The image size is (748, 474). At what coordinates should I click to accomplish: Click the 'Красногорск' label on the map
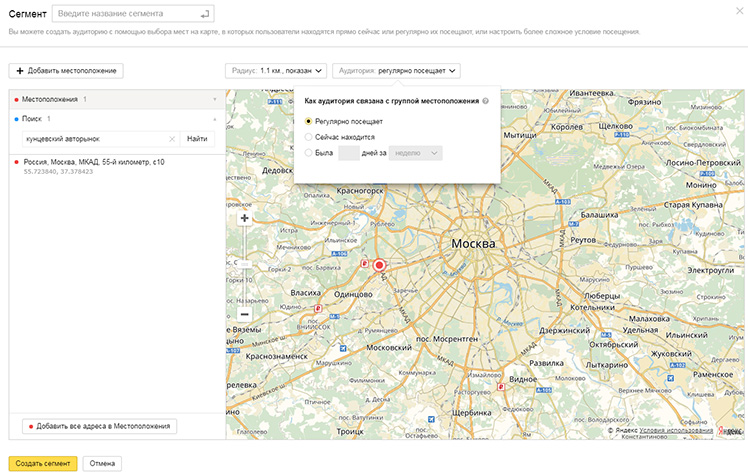click(x=360, y=191)
